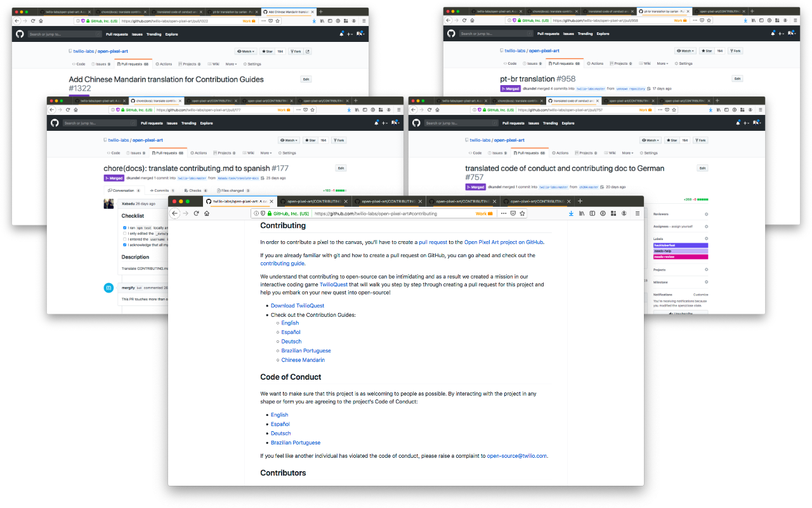The height and width of the screenshot is (508, 812).
Task: Open the Watch dropdown in the #177 Spanish window
Action: [x=289, y=140]
